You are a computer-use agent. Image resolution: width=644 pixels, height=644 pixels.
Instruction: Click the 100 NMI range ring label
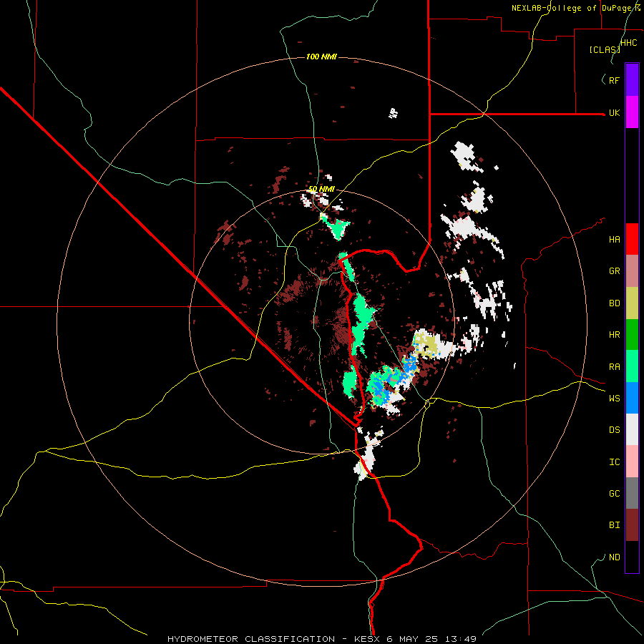click(321, 57)
